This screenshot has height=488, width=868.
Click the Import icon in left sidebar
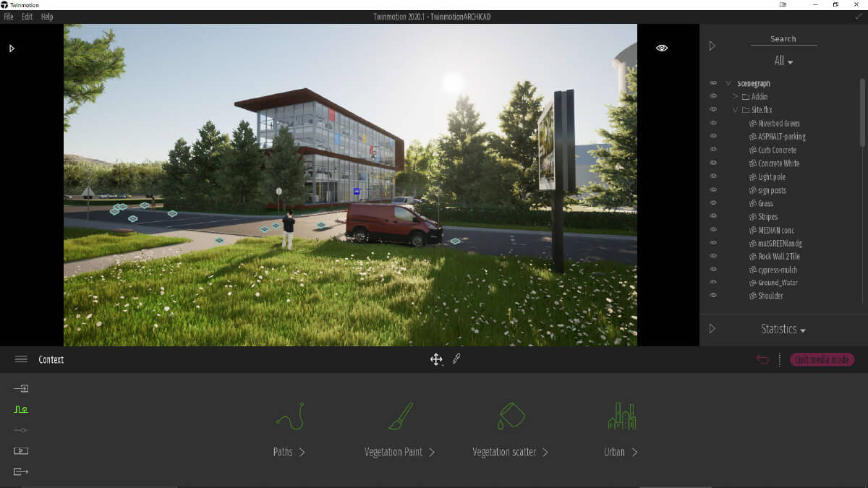click(x=21, y=389)
